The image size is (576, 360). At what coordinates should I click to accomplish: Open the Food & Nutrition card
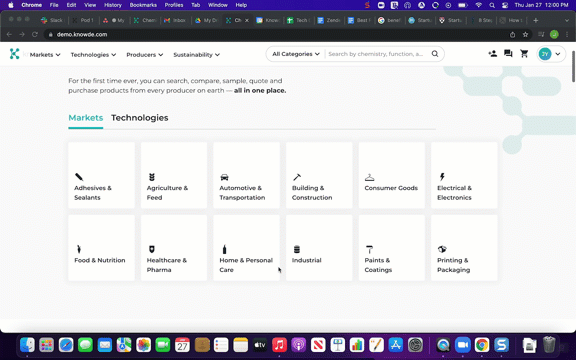coord(101,248)
